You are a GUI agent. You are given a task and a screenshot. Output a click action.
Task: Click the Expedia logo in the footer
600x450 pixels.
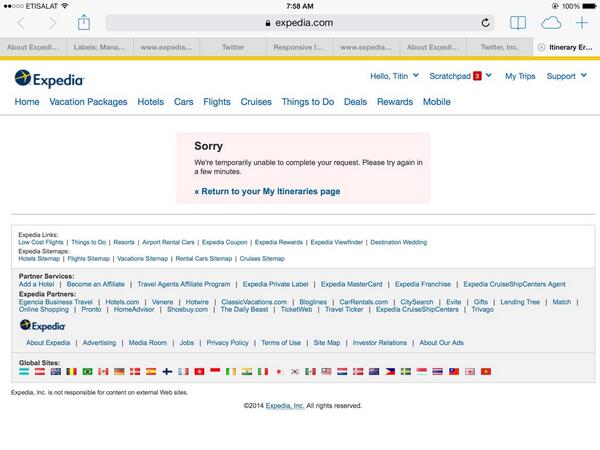click(42, 326)
